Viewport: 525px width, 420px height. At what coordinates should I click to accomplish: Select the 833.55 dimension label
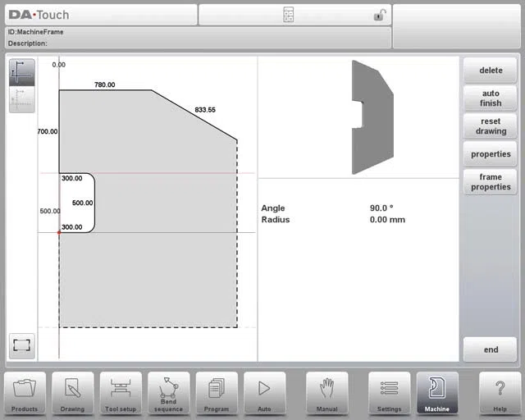[205, 110]
